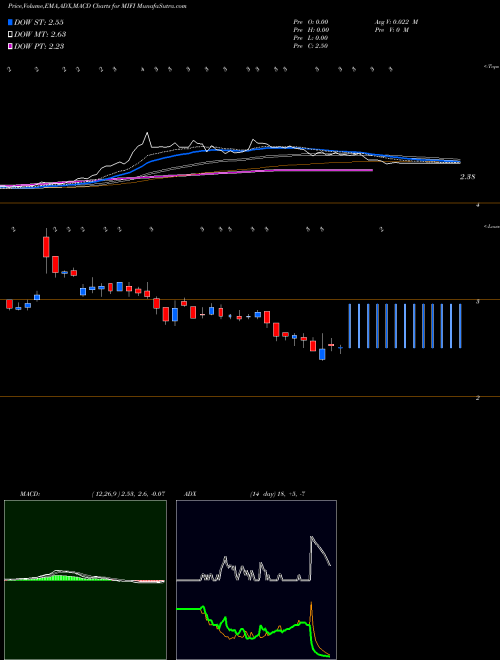Screen dimensions: 500x660
Task: Click the price axis label 3
Action: point(477,302)
